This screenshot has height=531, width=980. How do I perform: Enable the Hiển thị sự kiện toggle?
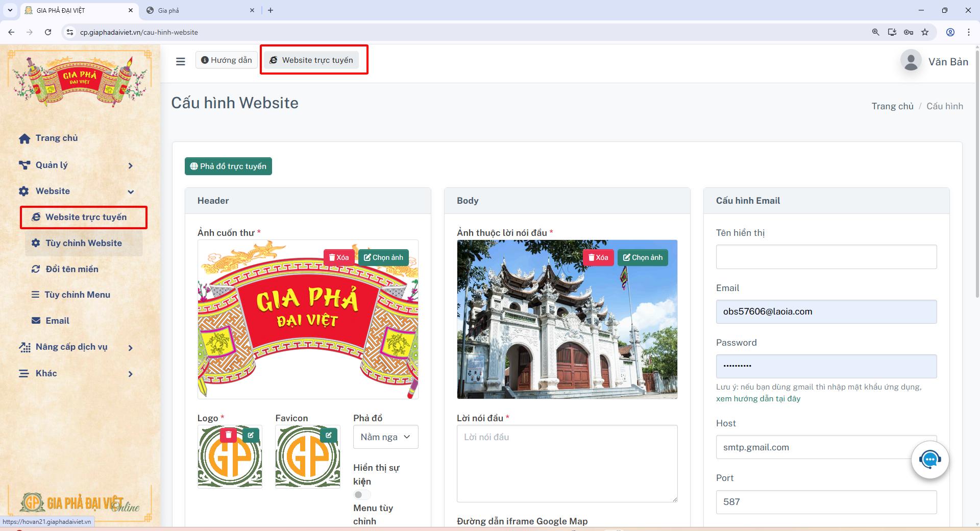[x=362, y=494]
